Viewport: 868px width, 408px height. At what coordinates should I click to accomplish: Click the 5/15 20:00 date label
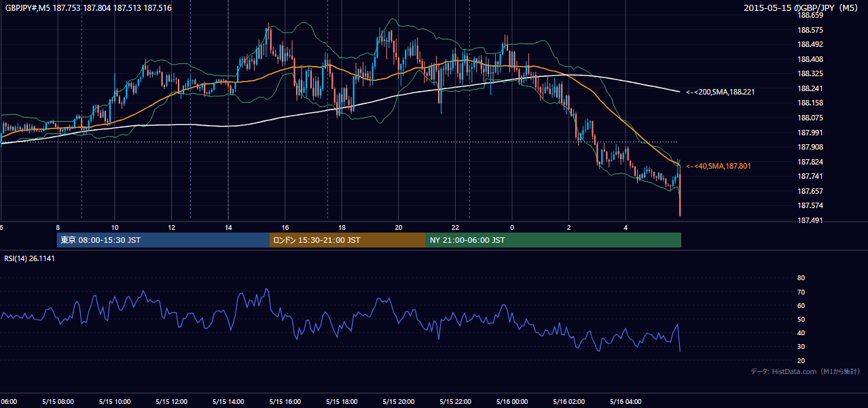[398, 402]
